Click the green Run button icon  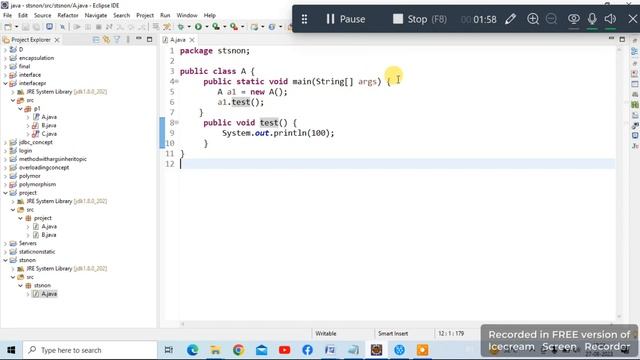(198, 27)
